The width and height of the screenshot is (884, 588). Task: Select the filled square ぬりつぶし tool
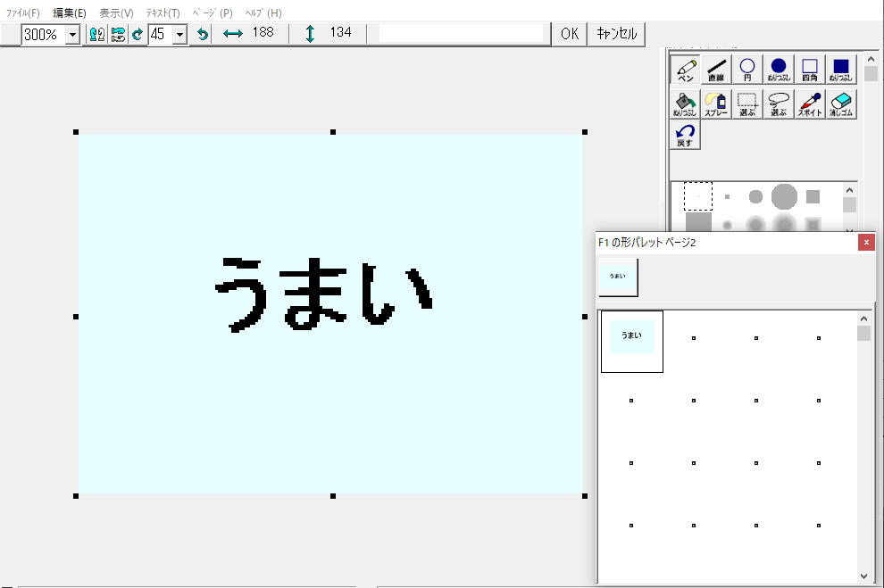[x=840, y=70]
